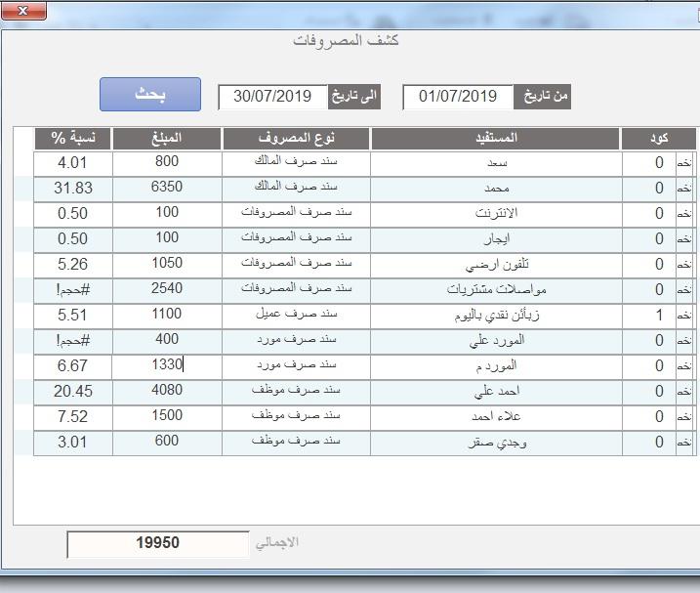Click the الاجمالي total field 19950

157,543
